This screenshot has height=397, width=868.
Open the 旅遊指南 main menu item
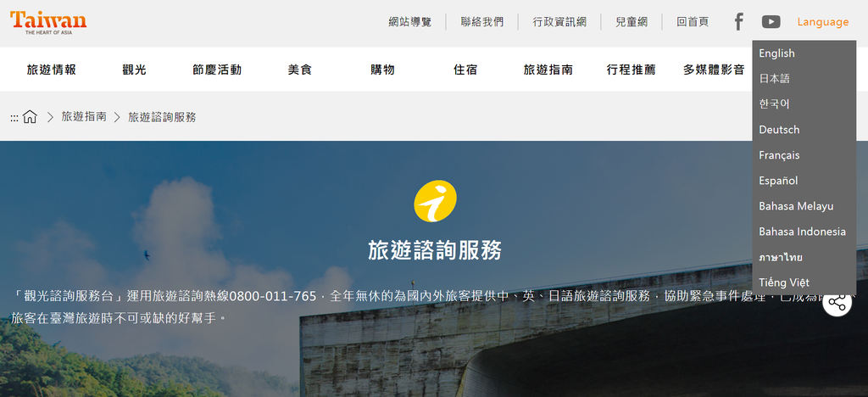point(548,70)
